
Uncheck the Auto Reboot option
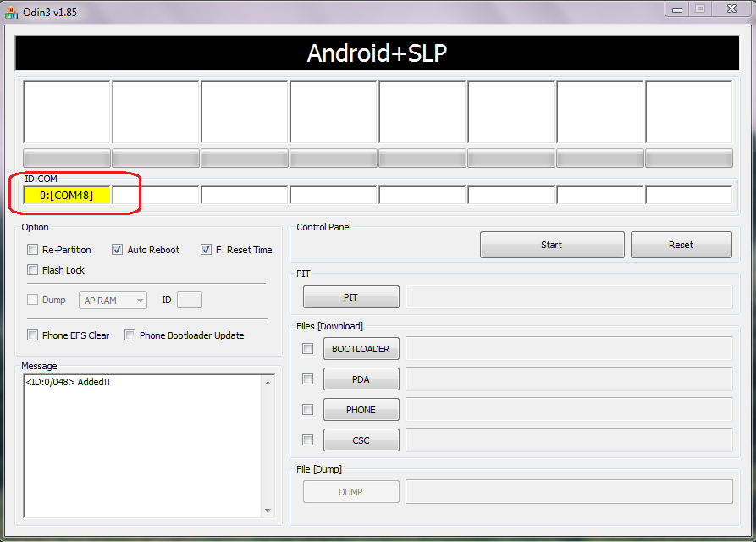[x=117, y=250]
